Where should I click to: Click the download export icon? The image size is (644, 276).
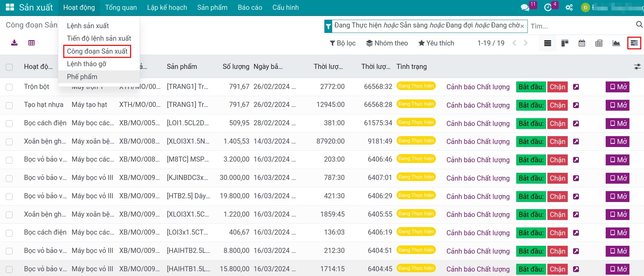14,43
